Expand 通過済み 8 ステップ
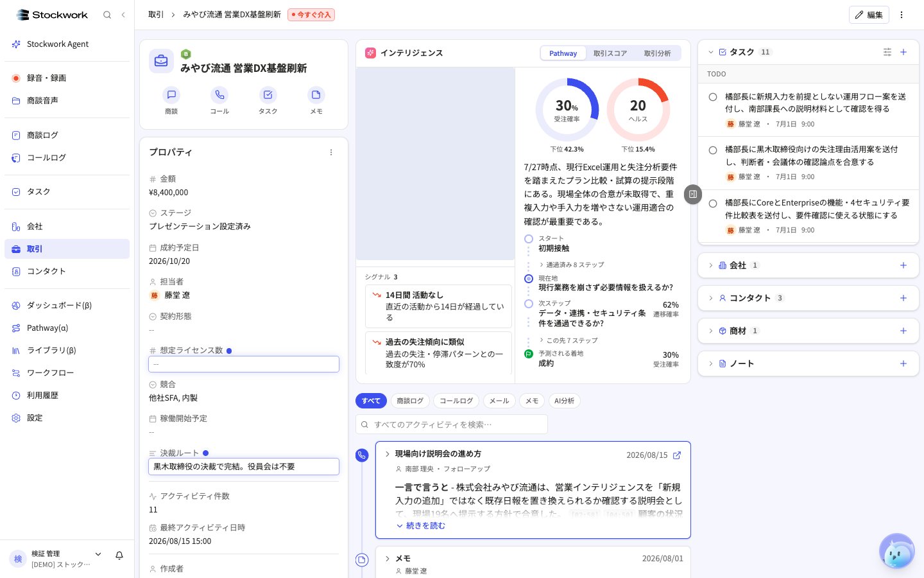 coord(571,265)
